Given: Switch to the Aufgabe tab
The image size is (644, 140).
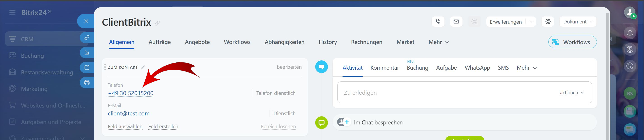Looking at the screenshot, I should (x=446, y=68).
